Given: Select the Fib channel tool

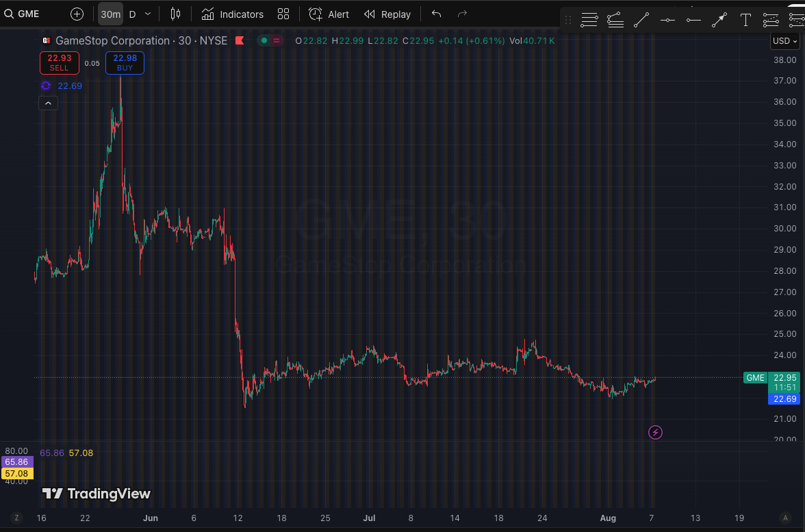Looking at the screenshot, I should [771, 20].
